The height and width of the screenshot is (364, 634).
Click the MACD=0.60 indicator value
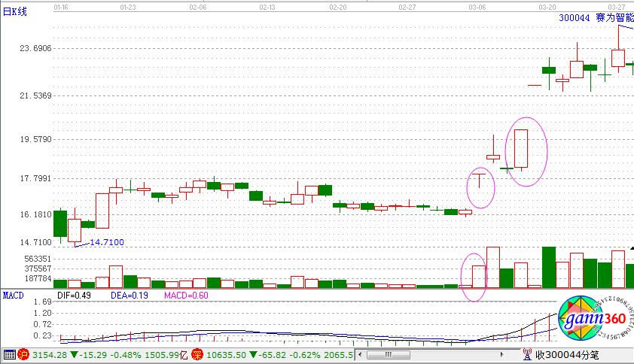coord(186,296)
